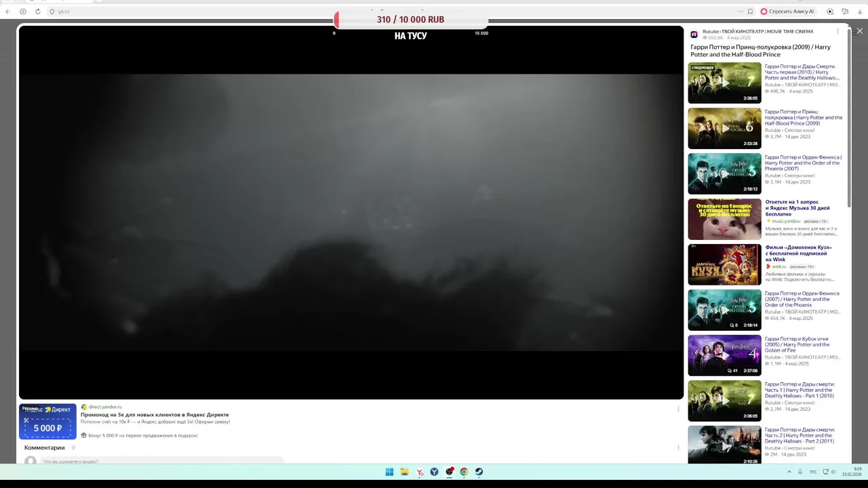The width and height of the screenshot is (868, 488).
Task: Open the Rutube channel logo icon
Action: tap(694, 35)
